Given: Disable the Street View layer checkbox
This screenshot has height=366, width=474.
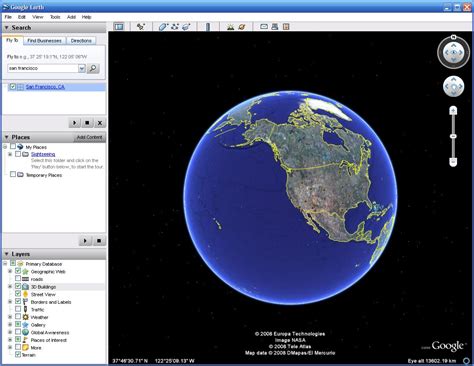Looking at the screenshot, I should click(x=18, y=294).
